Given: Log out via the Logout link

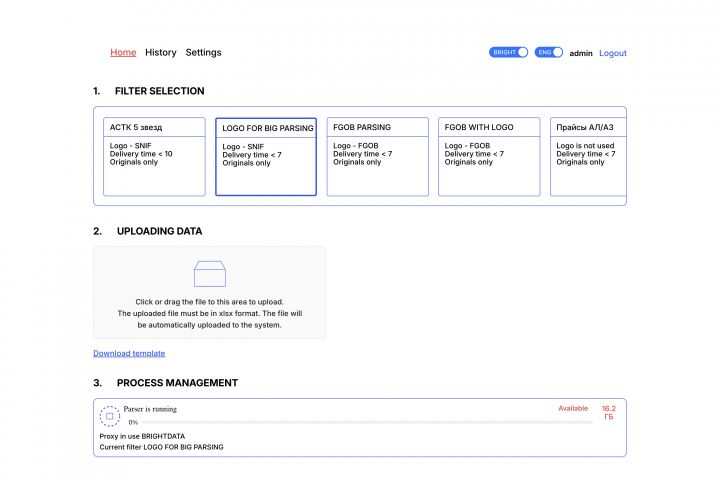Looking at the screenshot, I should pyautogui.click(x=613, y=53).
